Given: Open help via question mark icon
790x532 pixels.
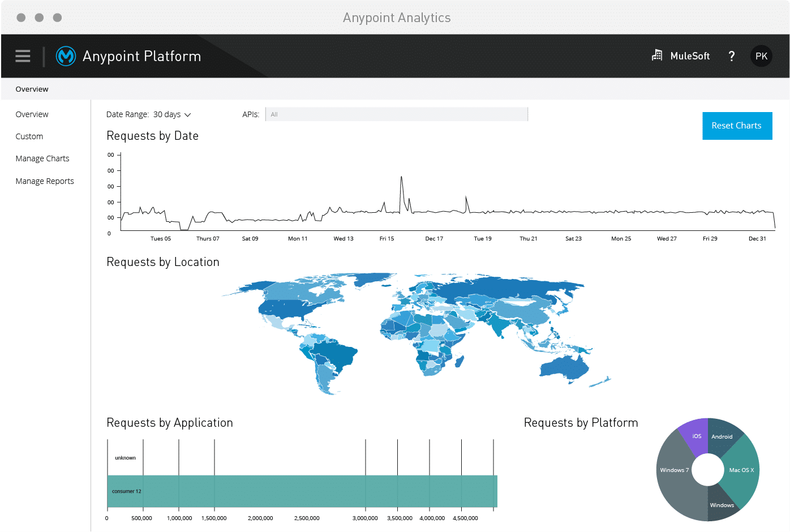Looking at the screenshot, I should click(732, 56).
